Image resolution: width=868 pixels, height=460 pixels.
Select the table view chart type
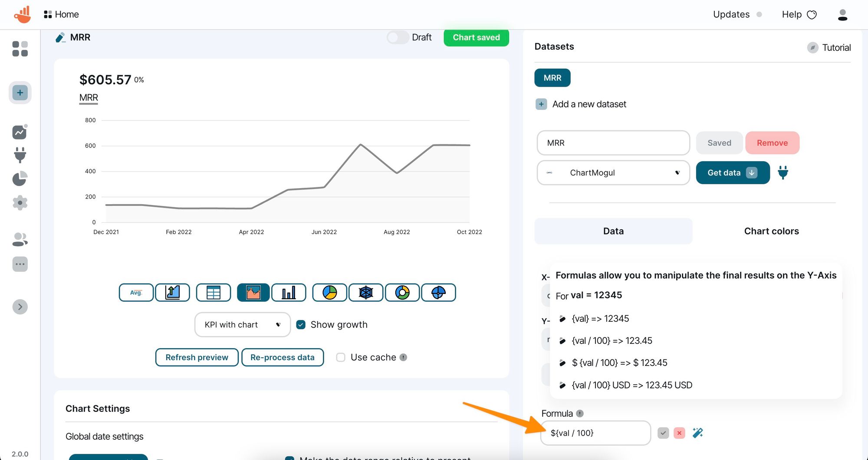(x=213, y=292)
